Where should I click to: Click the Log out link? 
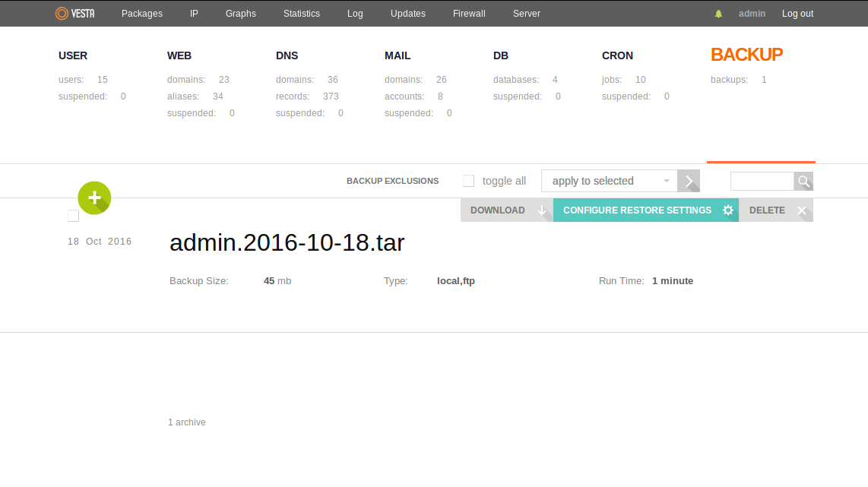[x=797, y=14]
